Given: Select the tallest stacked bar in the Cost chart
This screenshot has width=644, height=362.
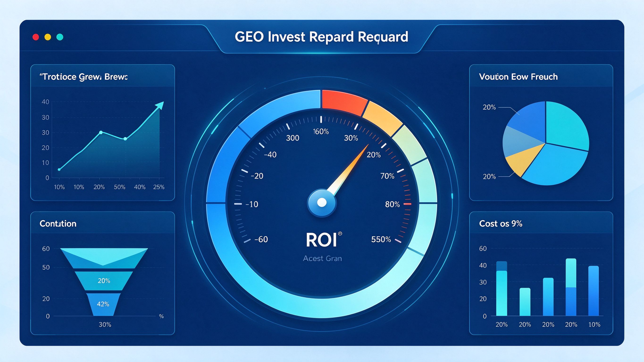Looking at the screenshot, I should 571,287.
